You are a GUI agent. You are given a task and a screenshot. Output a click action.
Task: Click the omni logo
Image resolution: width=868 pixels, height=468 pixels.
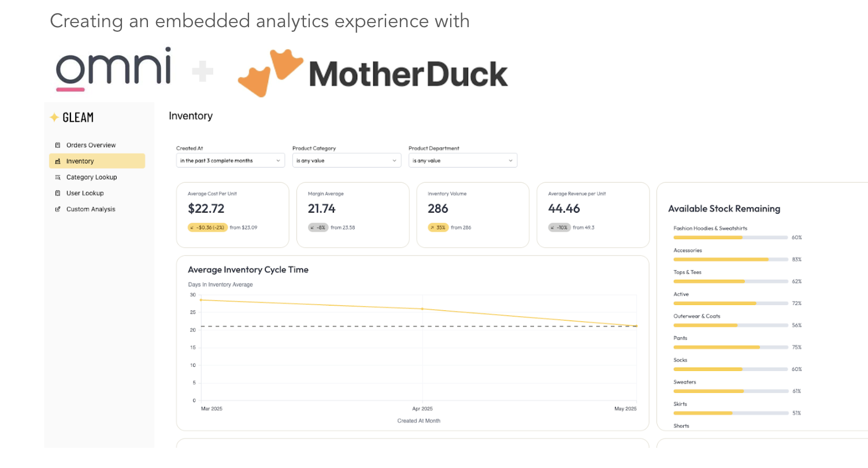(x=113, y=69)
